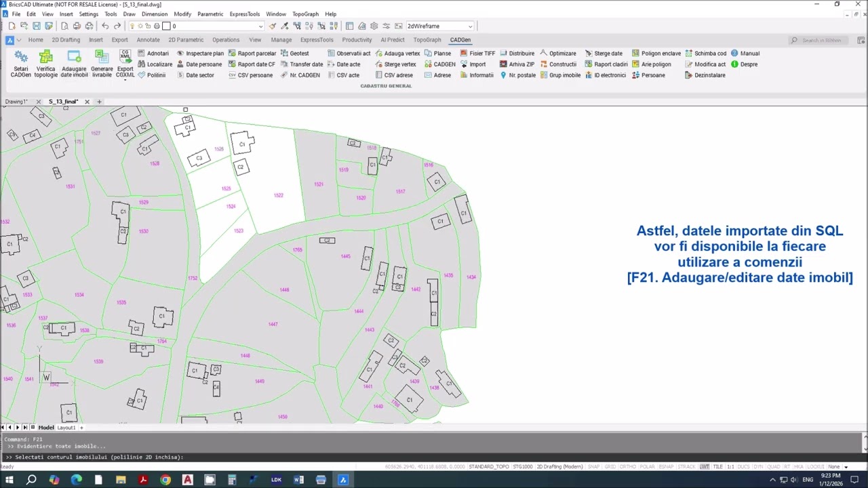Open the CADGen Manual

click(x=745, y=54)
